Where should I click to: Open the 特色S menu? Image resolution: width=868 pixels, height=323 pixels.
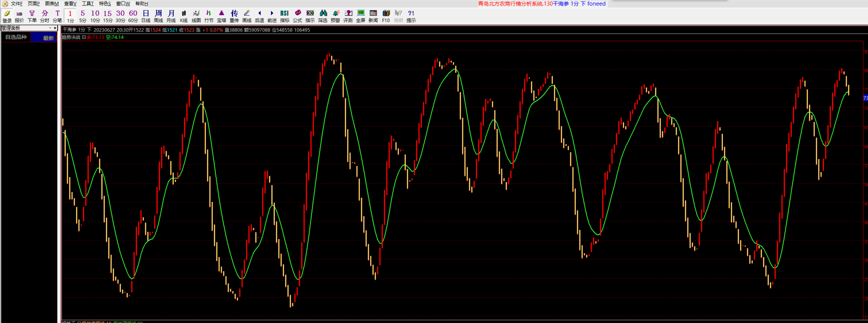(105, 4)
